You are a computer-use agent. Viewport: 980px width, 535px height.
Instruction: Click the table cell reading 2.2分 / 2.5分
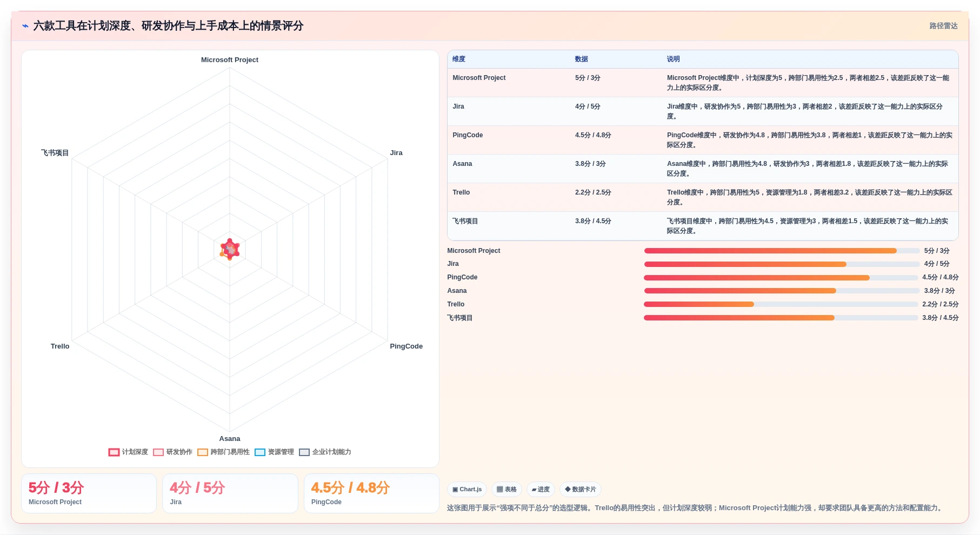pos(593,192)
